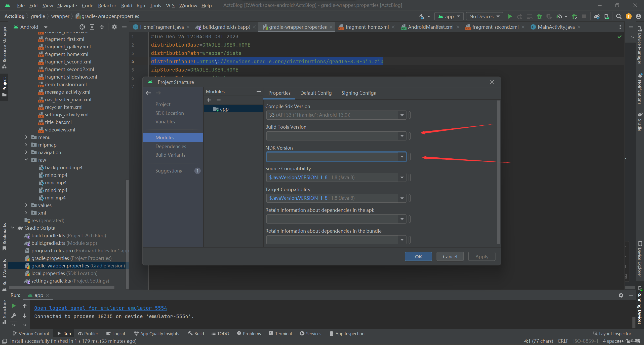Open Project panel gear options

114,27
